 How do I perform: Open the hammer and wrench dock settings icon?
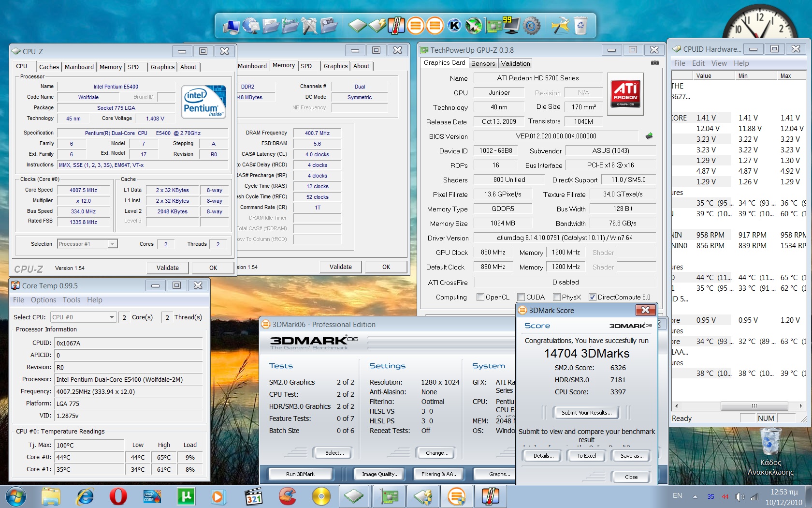[x=560, y=25]
